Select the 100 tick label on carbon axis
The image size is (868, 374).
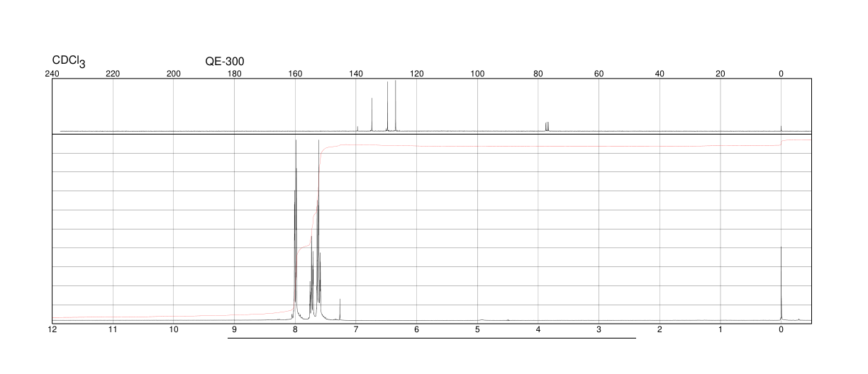click(477, 74)
